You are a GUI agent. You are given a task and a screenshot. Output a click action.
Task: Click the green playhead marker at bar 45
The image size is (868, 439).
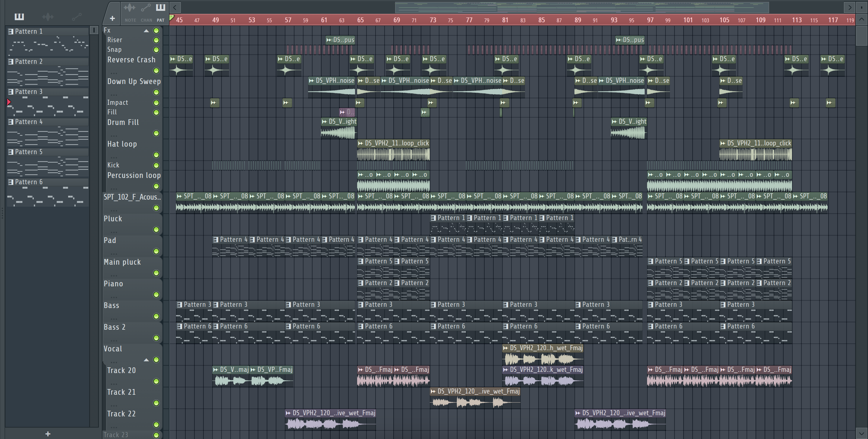click(171, 17)
